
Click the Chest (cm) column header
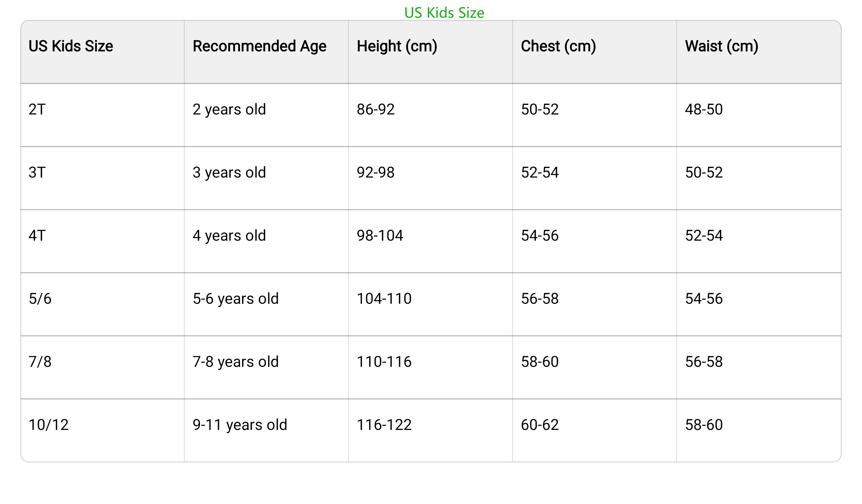(x=594, y=52)
